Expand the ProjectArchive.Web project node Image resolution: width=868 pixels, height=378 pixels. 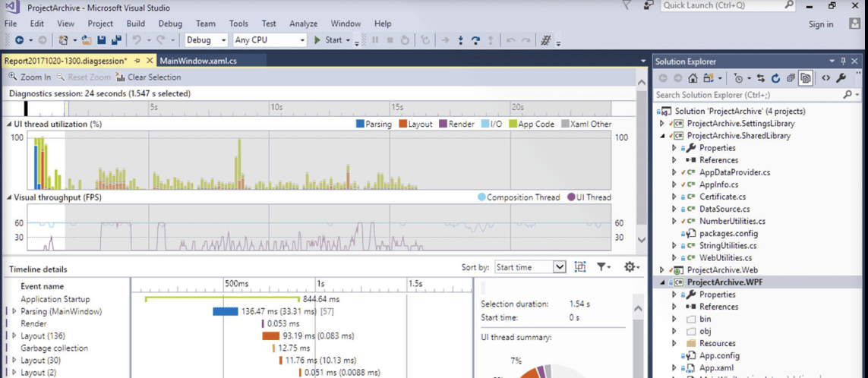point(661,270)
